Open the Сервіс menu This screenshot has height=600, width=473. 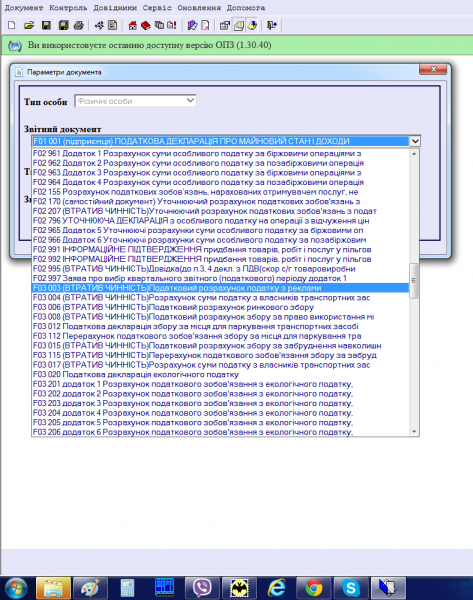(157, 8)
